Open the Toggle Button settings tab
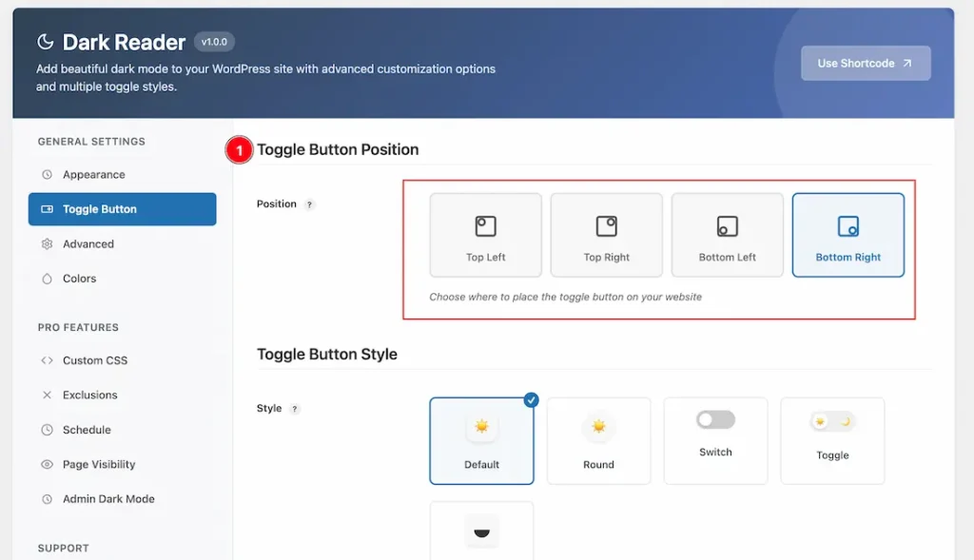The width and height of the screenshot is (974, 560). (x=123, y=209)
